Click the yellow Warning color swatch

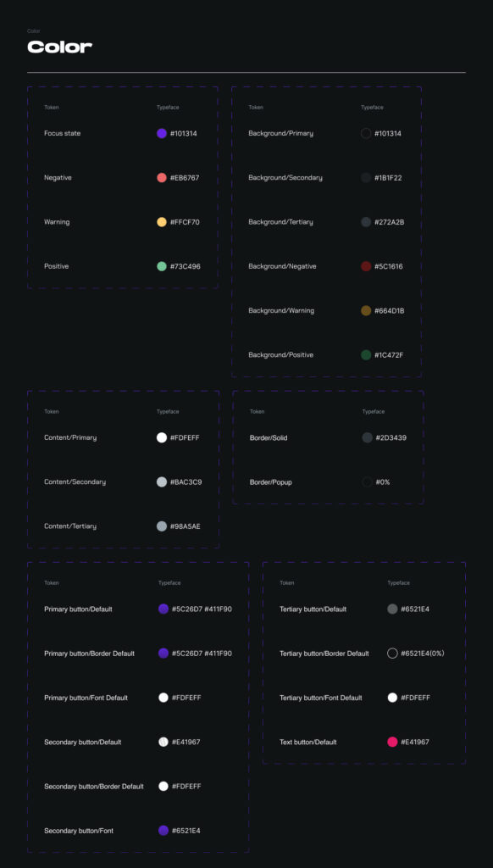(162, 222)
